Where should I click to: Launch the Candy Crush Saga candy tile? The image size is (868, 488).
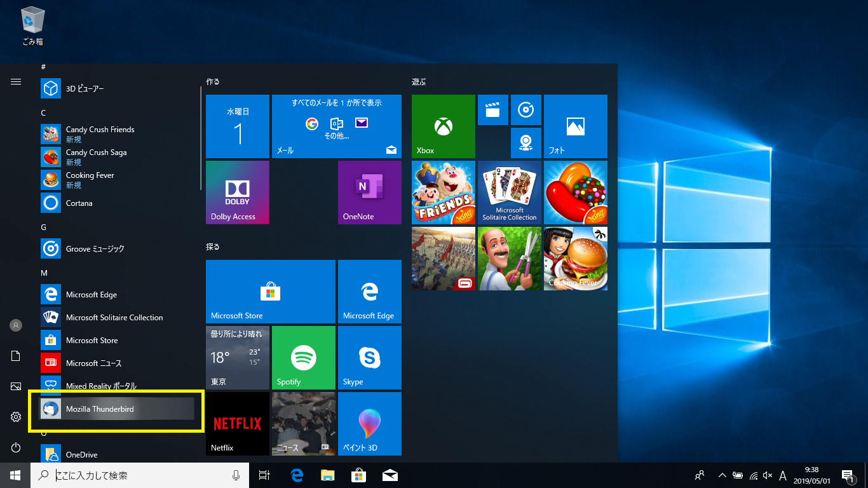pos(576,193)
